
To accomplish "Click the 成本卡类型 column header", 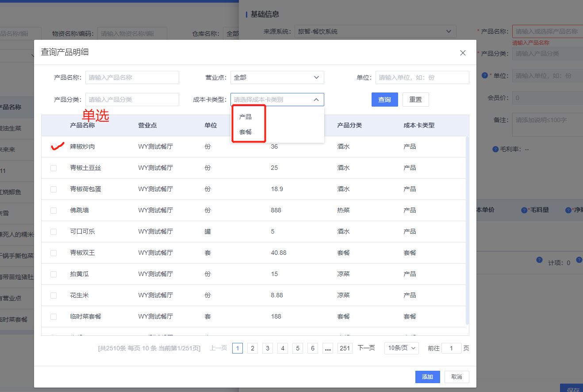I will (419, 125).
